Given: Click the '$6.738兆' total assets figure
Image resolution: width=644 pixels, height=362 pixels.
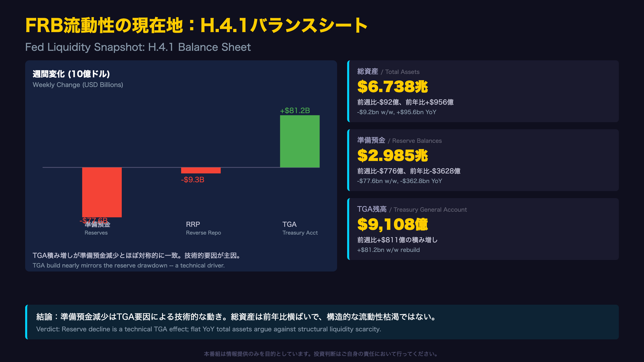Looking at the screenshot, I should [x=392, y=86].
